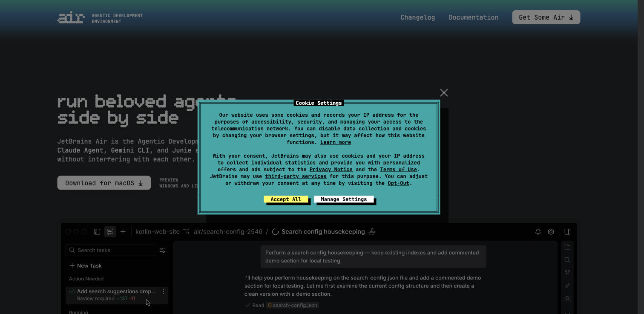
Task: Open the task filter sliders icon
Action: pos(162,251)
